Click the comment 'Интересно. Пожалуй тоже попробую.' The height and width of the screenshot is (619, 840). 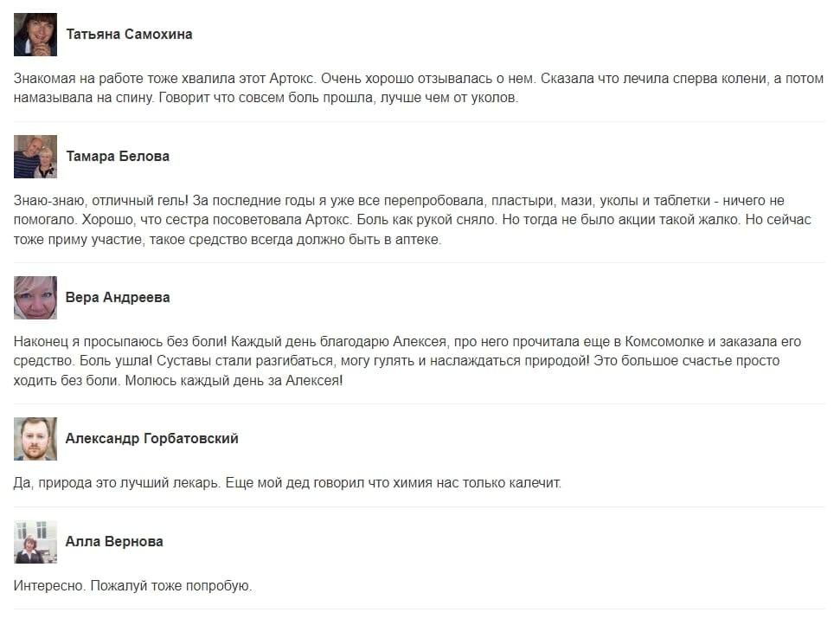(133, 586)
